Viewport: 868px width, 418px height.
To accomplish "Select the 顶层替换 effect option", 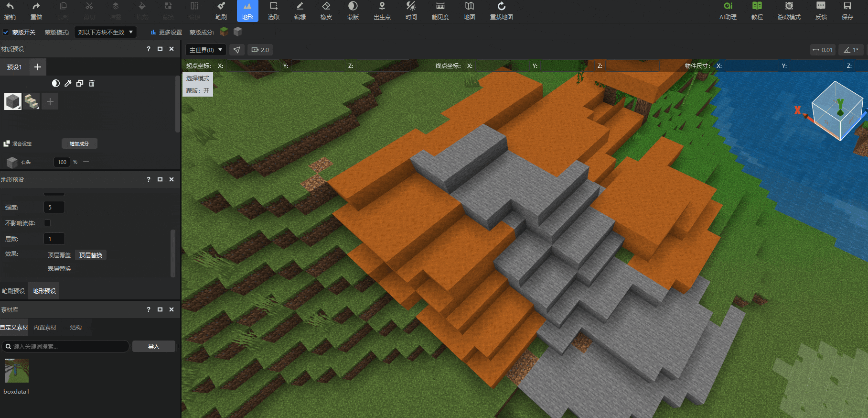I will 91,255.
